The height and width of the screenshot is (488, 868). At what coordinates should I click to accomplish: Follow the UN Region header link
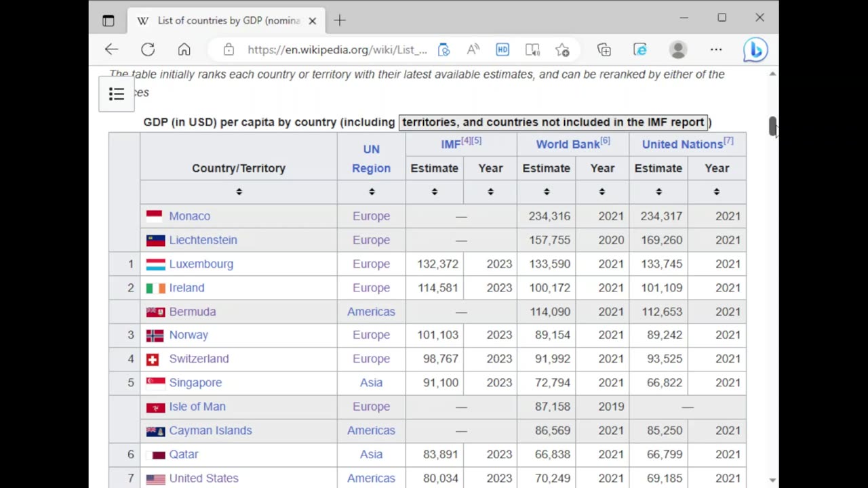pos(371,159)
